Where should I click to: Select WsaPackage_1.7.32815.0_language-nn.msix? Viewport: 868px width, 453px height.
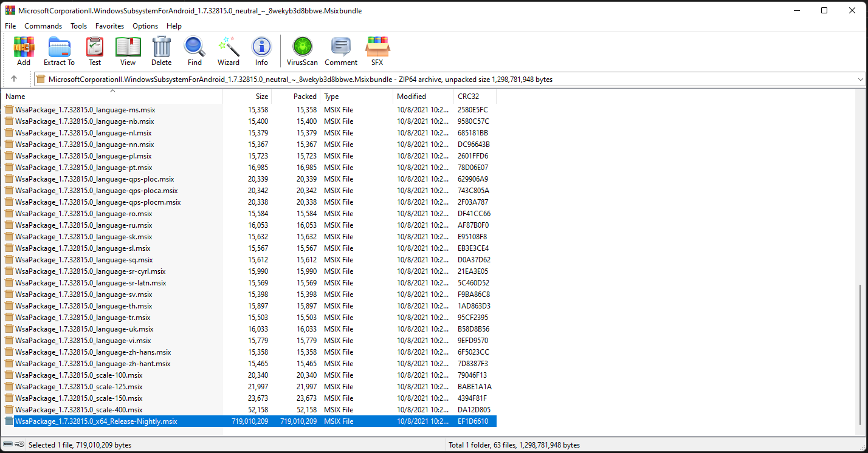pos(84,145)
